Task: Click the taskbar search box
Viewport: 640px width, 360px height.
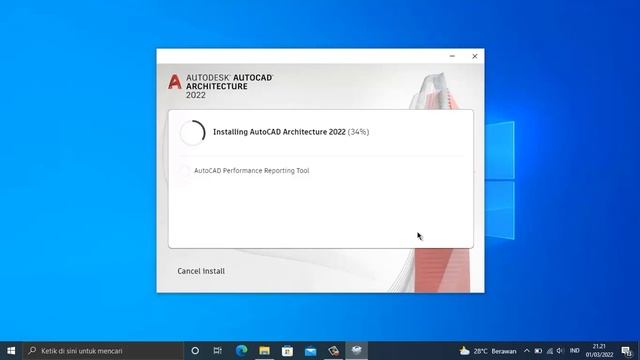Action: pyautogui.click(x=103, y=351)
